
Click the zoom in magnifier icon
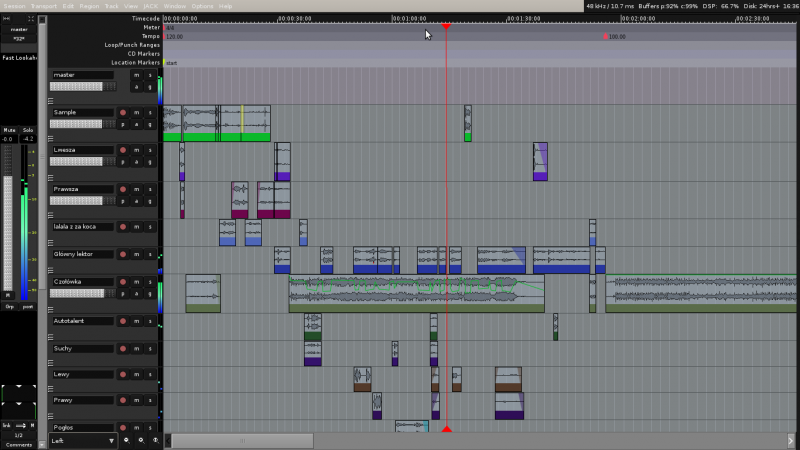(141, 440)
